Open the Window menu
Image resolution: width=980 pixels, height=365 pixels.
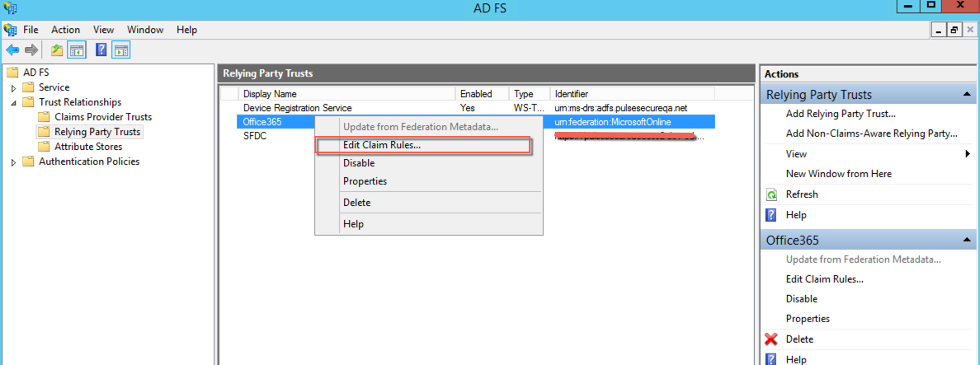(145, 30)
